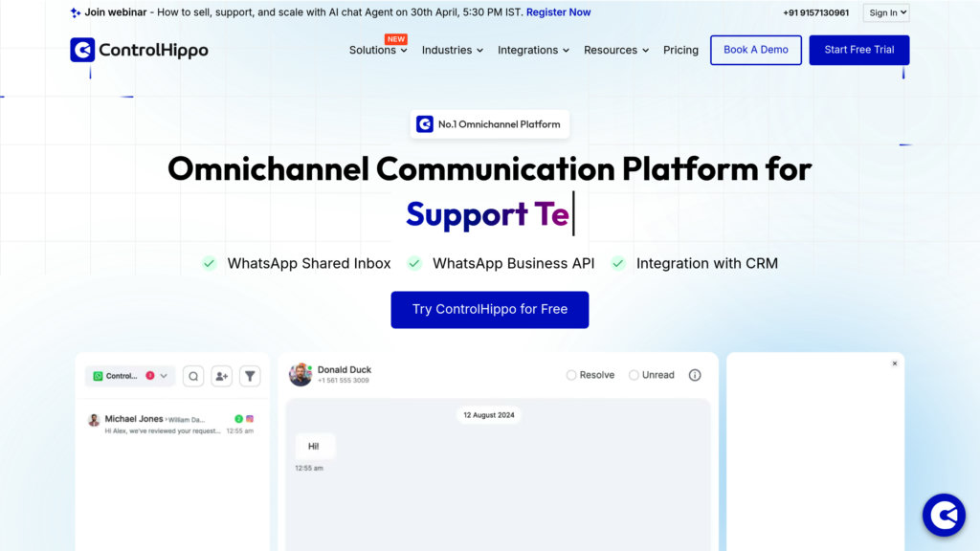Click the add contact icon
The width and height of the screenshot is (980, 551).
[222, 376]
